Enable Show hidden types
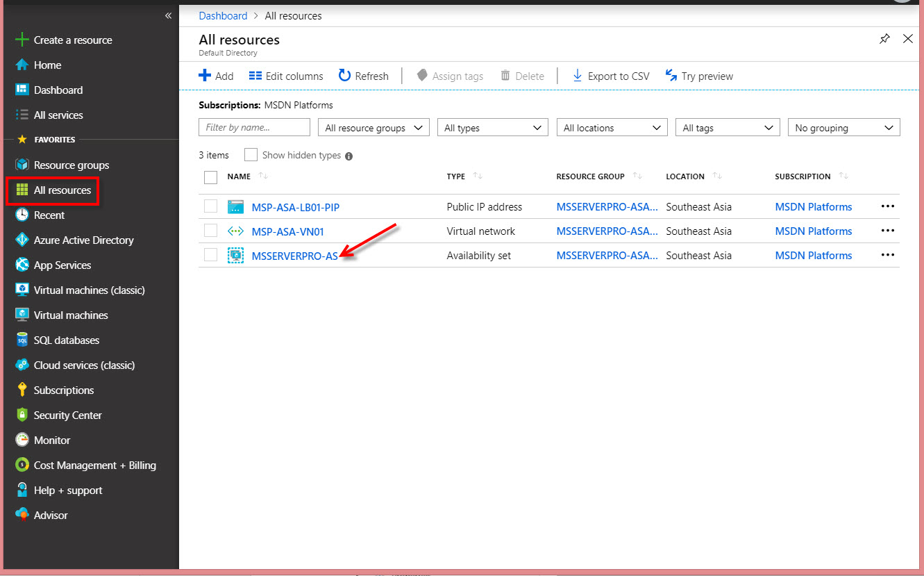The width and height of the screenshot is (924, 576). point(251,154)
